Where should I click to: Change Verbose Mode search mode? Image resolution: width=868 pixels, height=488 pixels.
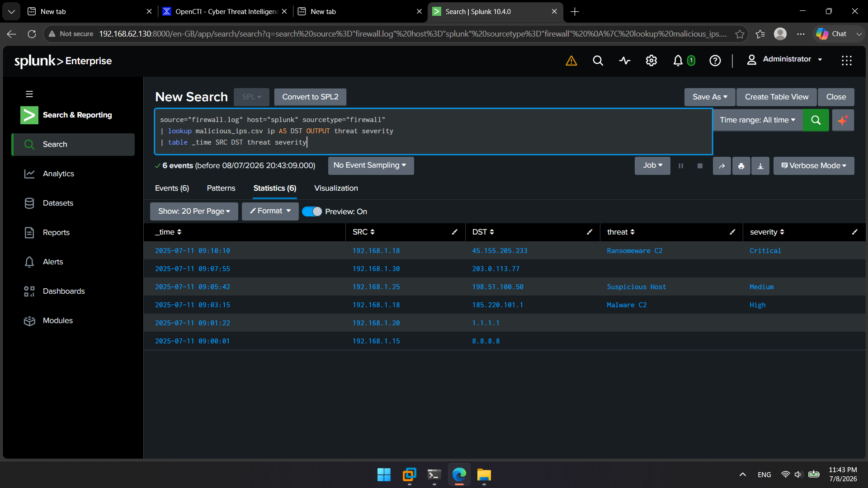click(x=814, y=166)
